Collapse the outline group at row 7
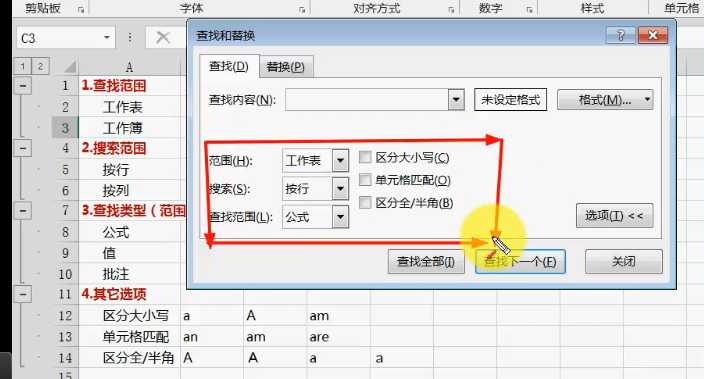 click(22, 210)
